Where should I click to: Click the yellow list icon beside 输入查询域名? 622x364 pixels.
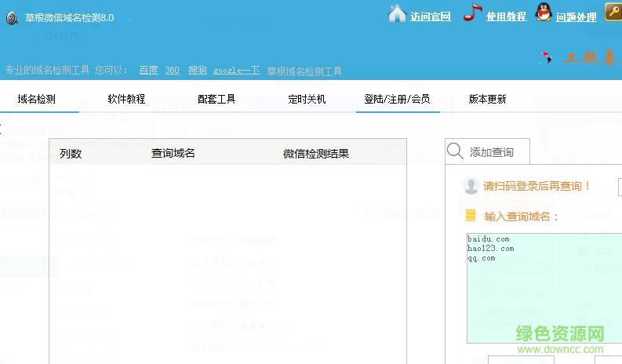pos(471,216)
